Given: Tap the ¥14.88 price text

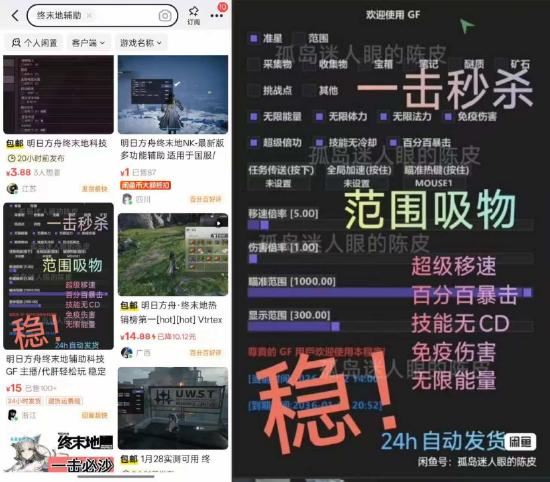Looking at the screenshot, I should [x=136, y=336].
